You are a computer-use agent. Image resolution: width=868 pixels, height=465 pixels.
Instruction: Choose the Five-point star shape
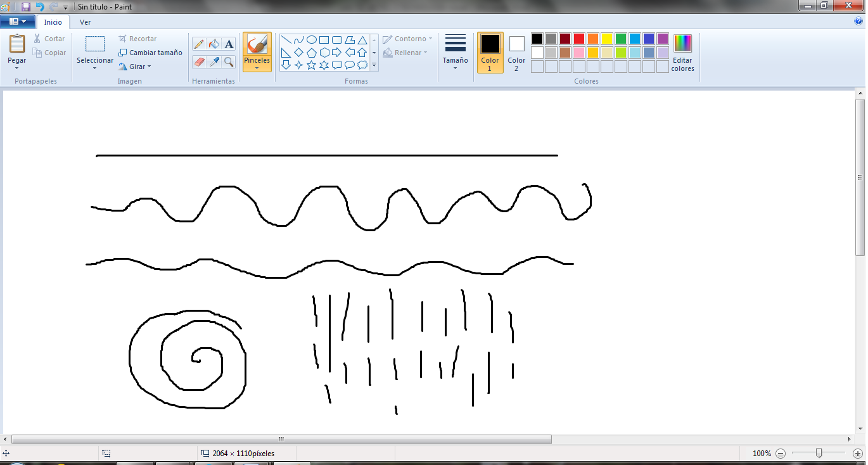pyautogui.click(x=311, y=65)
